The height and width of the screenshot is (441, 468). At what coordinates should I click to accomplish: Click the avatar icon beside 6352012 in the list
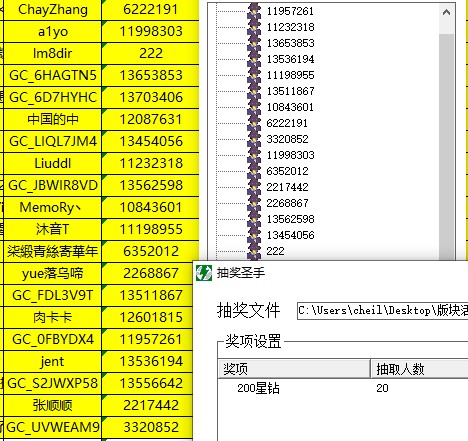pos(254,171)
